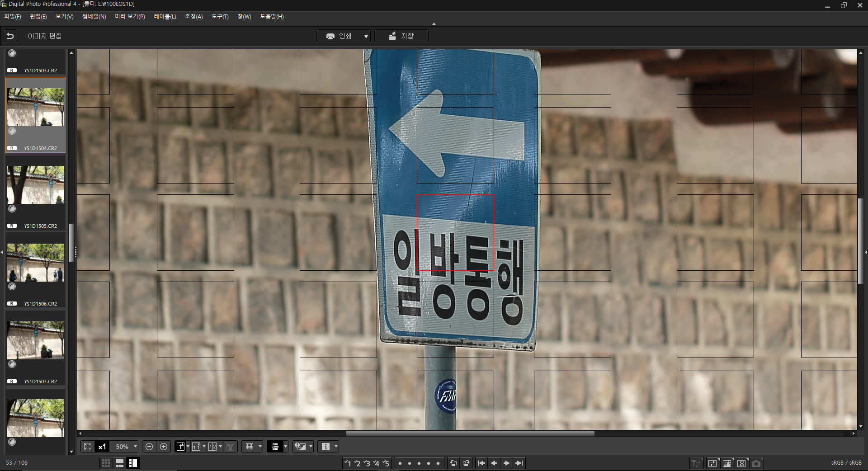
Task: Select before/after comparison view icon
Action: [196, 447]
